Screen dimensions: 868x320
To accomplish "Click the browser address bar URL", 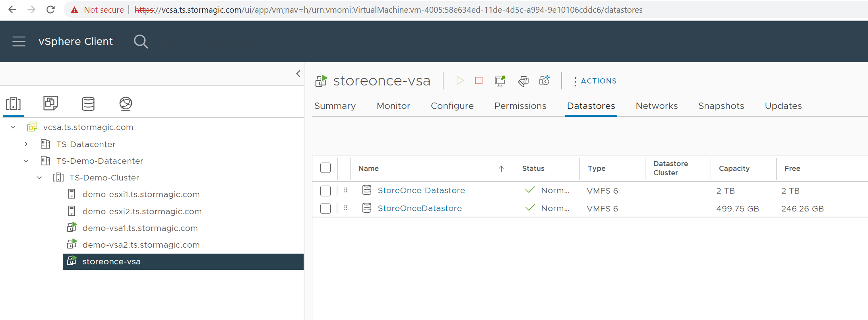I will click(x=388, y=10).
